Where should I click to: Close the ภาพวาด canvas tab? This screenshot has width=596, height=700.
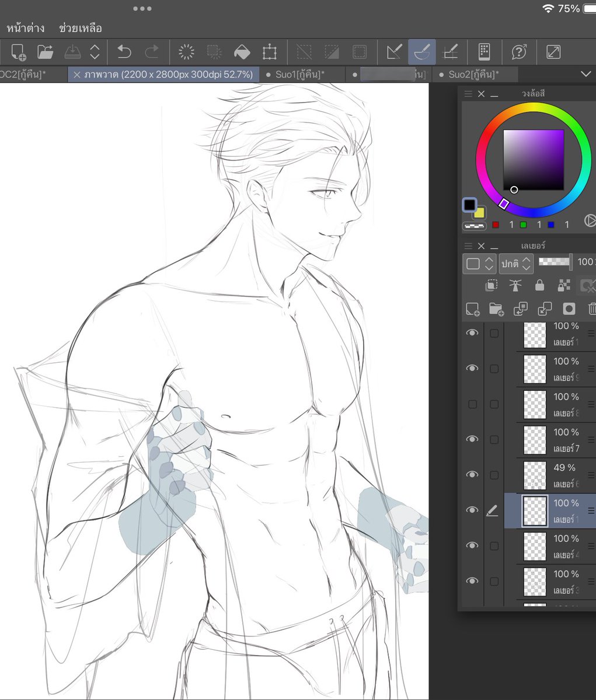(78, 74)
